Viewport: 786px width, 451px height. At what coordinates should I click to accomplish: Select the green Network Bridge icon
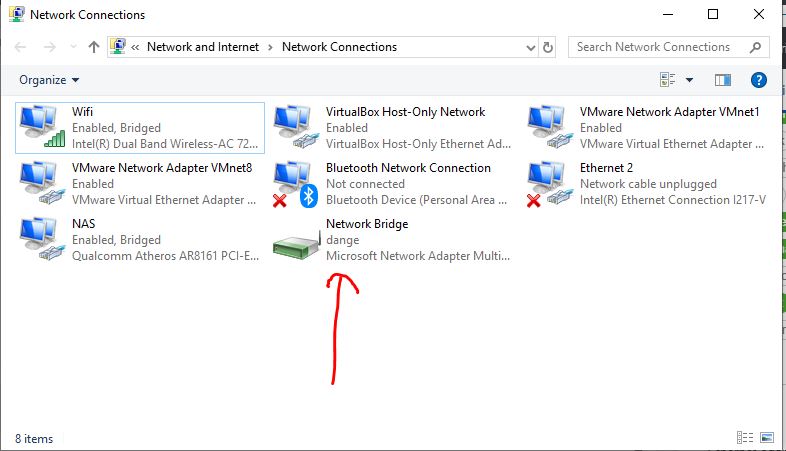pyautogui.click(x=297, y=246)
